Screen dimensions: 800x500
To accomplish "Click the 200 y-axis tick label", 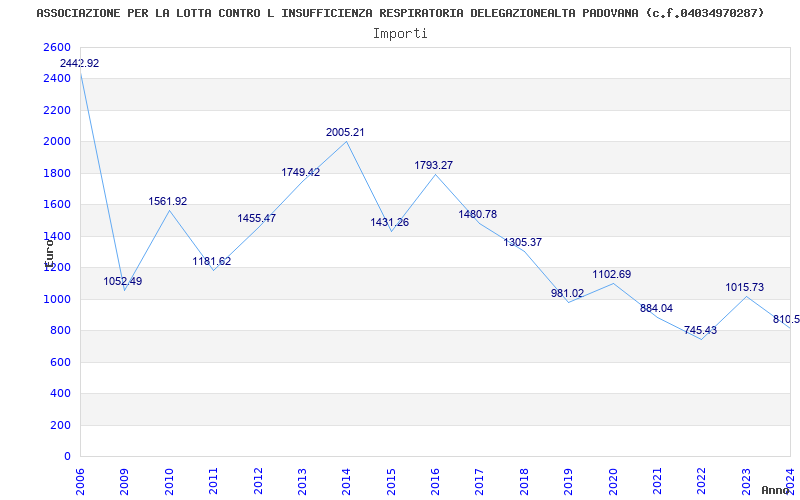I will click(61, 425).
